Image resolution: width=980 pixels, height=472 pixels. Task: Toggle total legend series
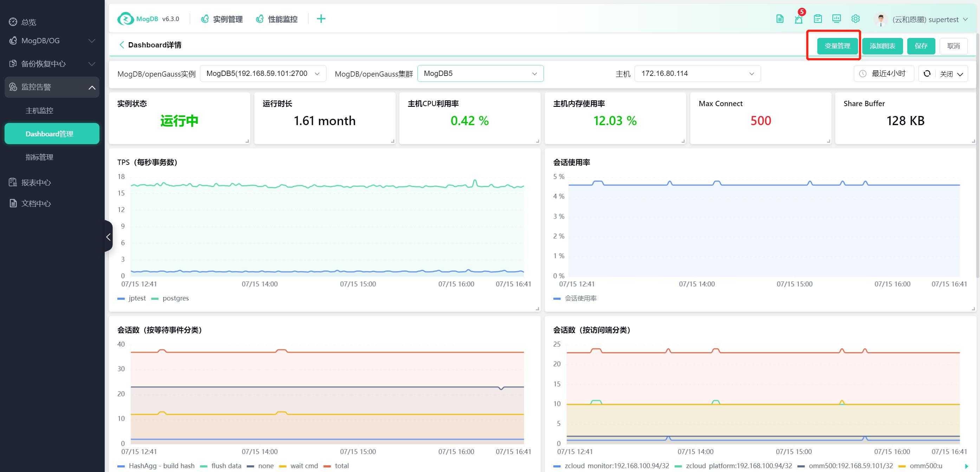[336, 466]
